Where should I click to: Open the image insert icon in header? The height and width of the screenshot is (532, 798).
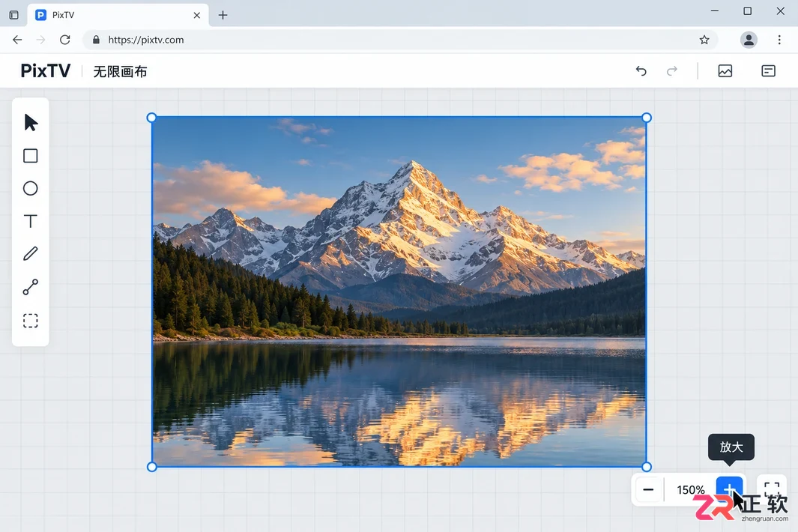(x=725, y=70)
